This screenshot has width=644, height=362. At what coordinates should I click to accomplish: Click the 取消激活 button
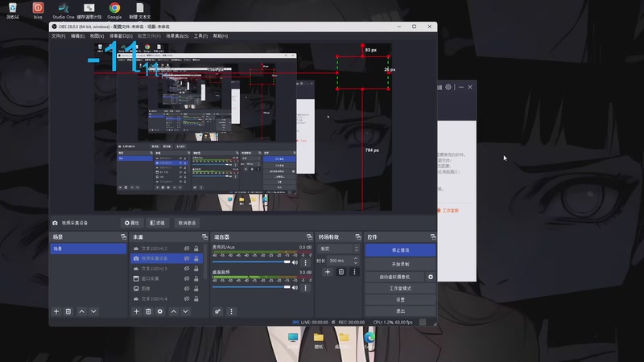187,223
